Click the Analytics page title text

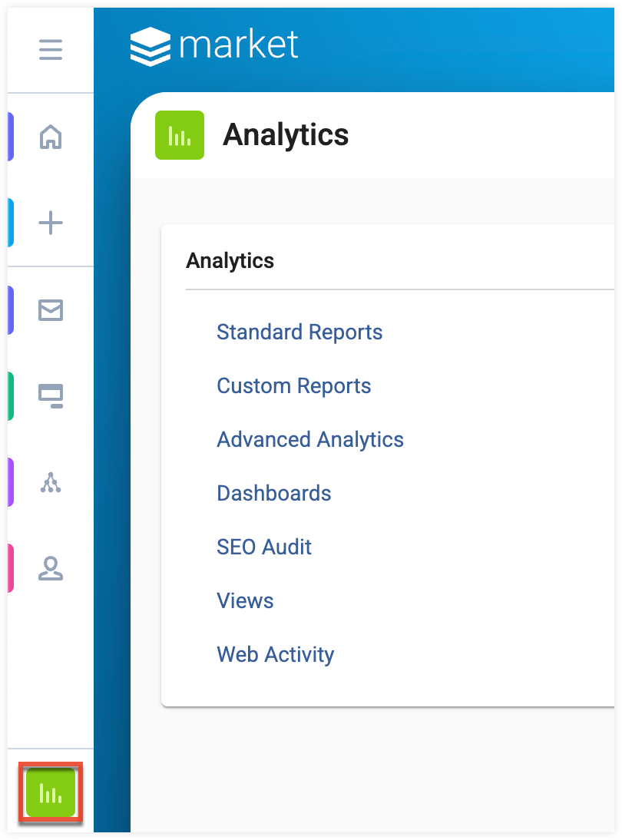286,135
